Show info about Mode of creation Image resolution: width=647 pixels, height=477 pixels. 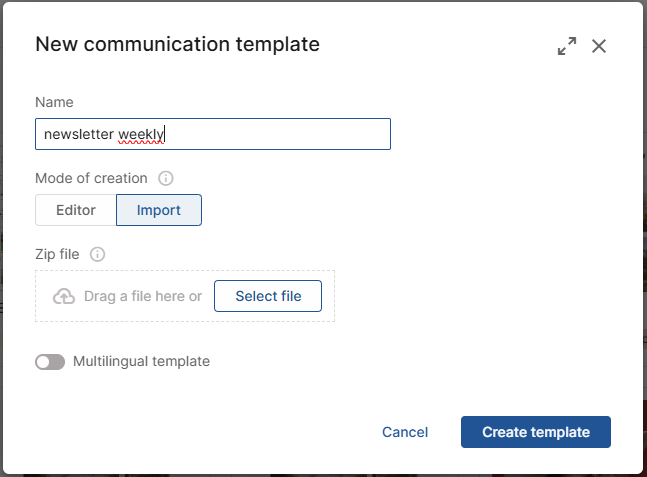(166, 178)
